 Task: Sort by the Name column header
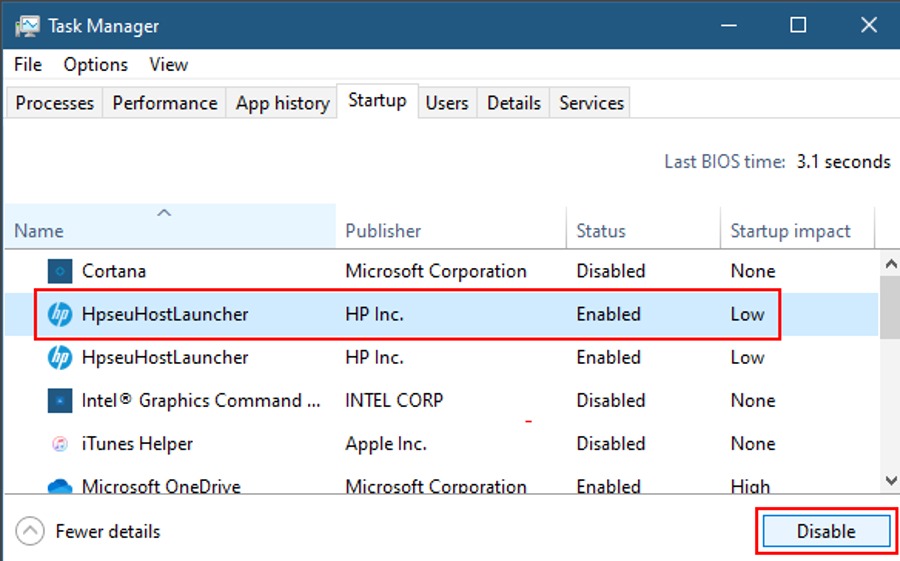tap(170, 226)
